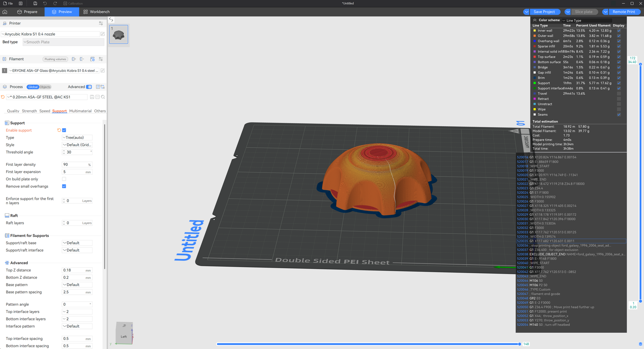Expand the ERYONE ASA-GF filament dropdown

click(x=53, y=71)
